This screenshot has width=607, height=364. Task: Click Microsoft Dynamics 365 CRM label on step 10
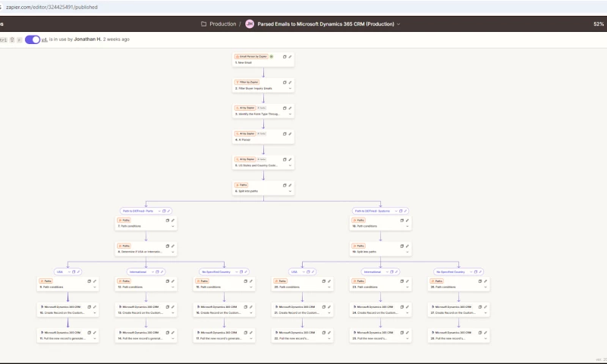coord(61,307)
